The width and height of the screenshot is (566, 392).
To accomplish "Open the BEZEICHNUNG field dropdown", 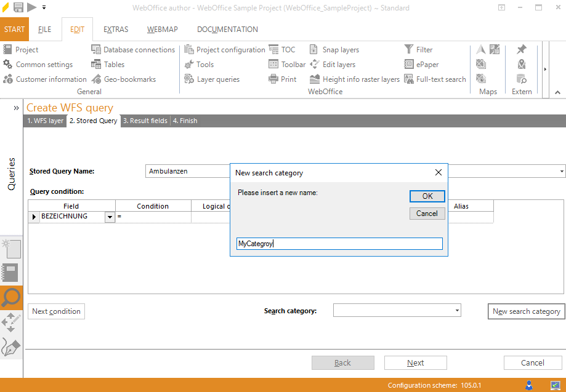I will tap(110, 217).
